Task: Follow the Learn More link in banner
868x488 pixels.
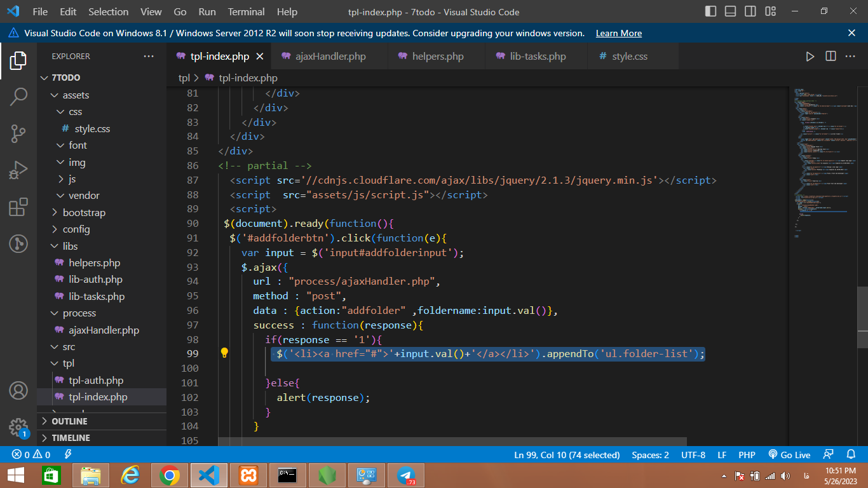Action: click(x=618, y=33)
